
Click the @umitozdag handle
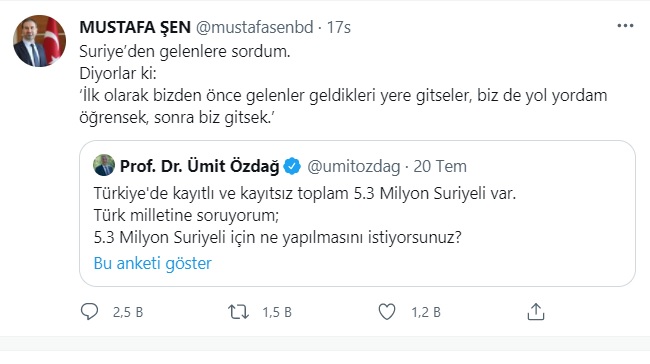[x=354, y=167]
